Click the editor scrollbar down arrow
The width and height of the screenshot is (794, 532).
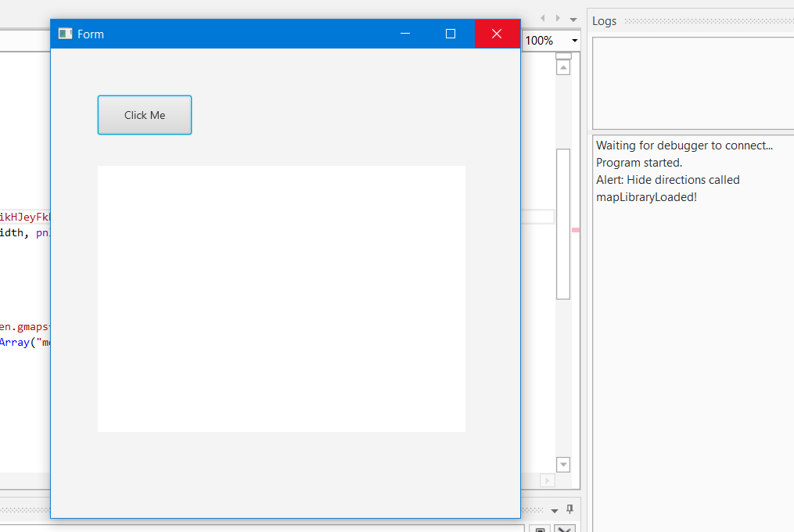[x=563, y=465]
